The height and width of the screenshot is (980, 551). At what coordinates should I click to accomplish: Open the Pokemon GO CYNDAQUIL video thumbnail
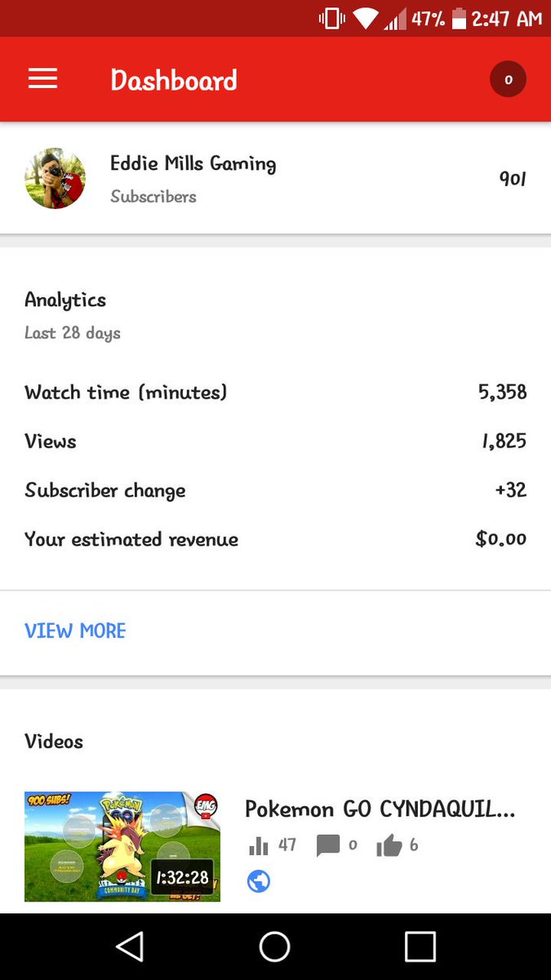click(122, 846)
